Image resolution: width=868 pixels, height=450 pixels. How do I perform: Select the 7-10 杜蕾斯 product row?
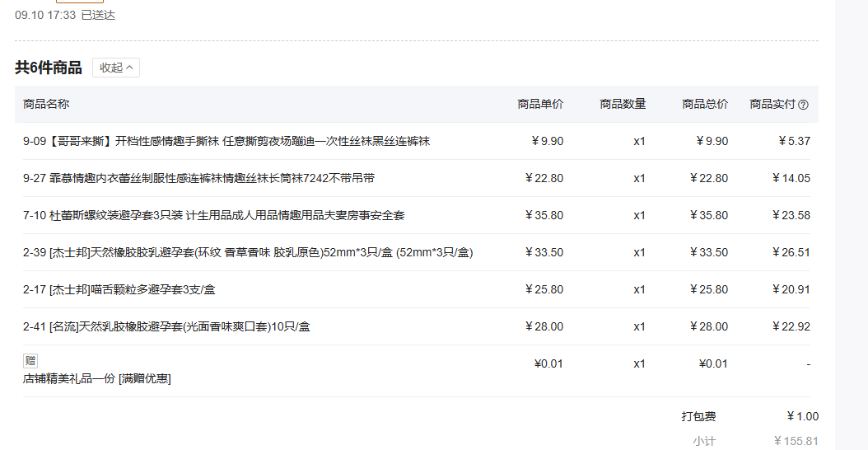click(213, 215)
